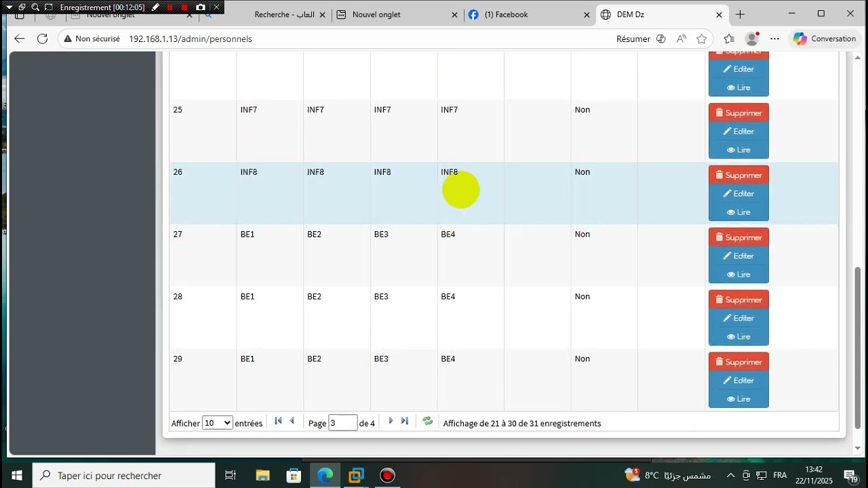The height and width of the screenshot is (488, 868).
Task: Edit the record in row 25
Action: click(738, 131)
